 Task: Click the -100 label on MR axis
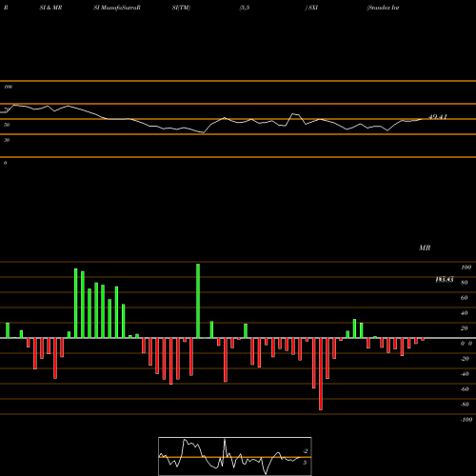click(x=466, y=420)
